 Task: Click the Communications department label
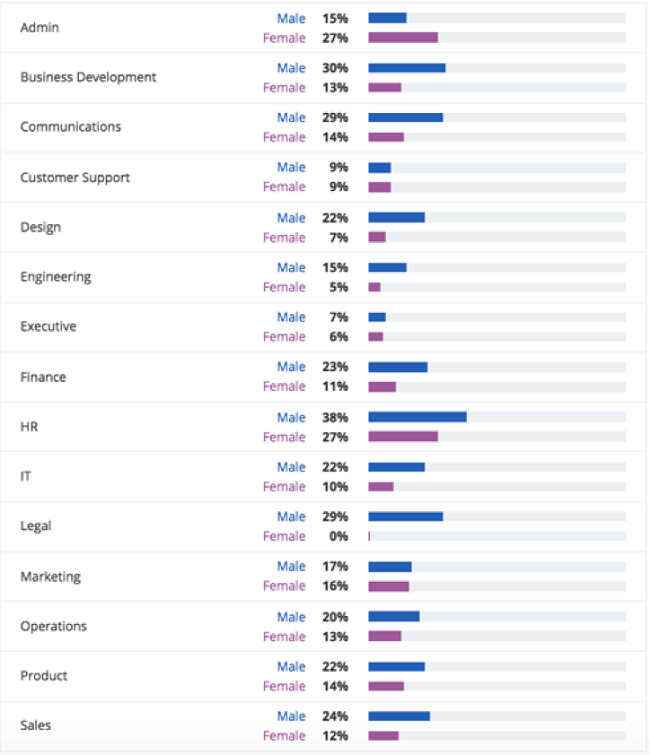(70, 127)
